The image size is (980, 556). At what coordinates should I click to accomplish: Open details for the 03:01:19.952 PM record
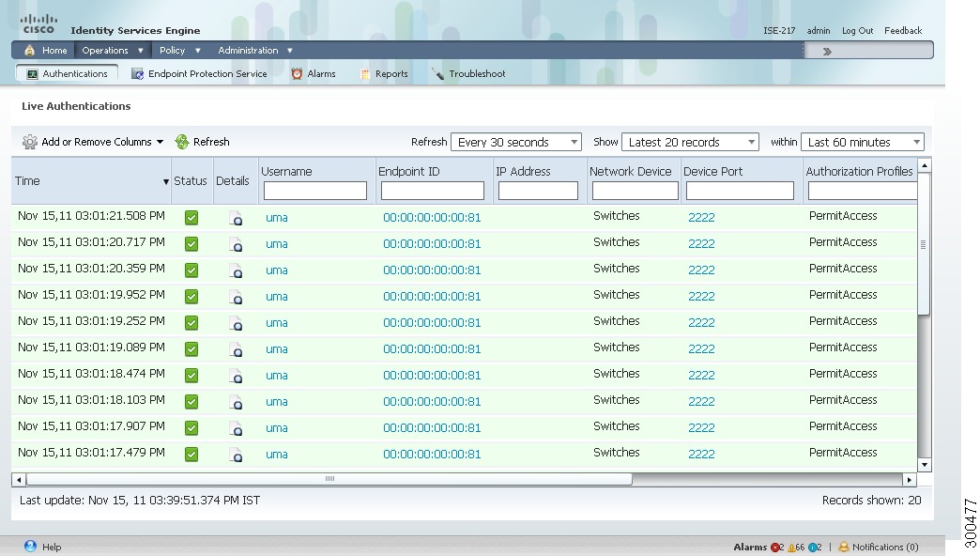click(x=236, y=297)
